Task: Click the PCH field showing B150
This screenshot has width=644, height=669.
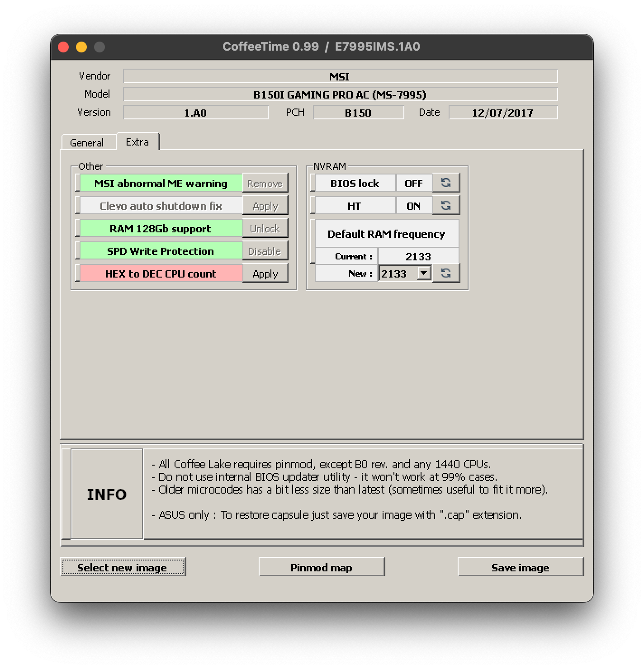Action: tap(358, 112)
